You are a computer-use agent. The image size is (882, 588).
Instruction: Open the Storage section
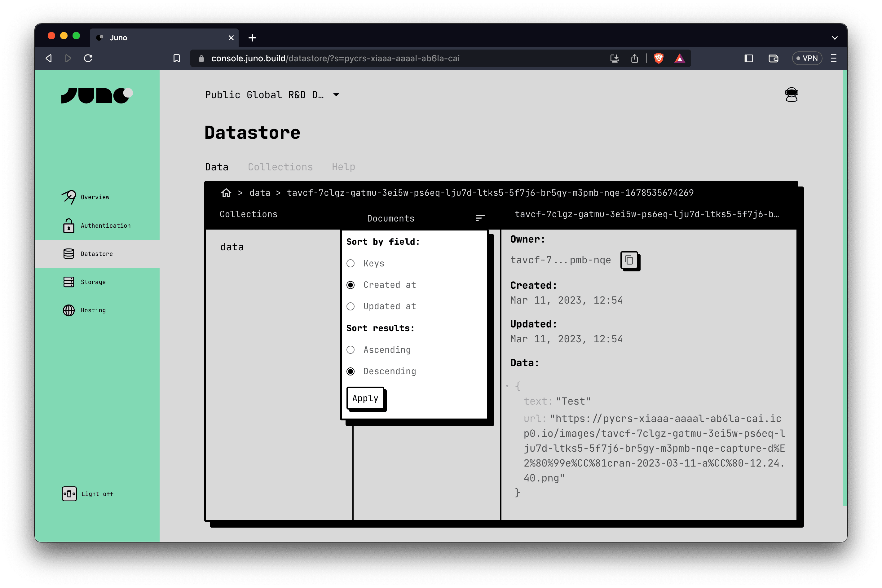tap(93, 282)
